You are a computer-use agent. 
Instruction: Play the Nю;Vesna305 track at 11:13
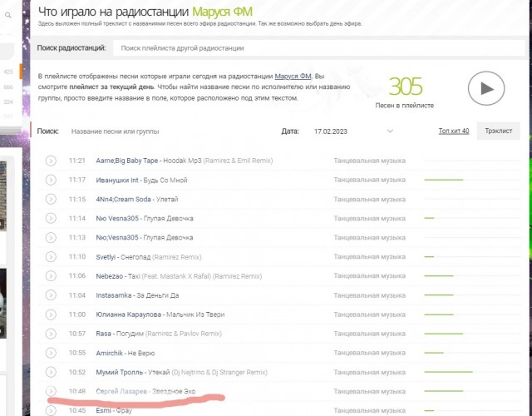(51, 238)
